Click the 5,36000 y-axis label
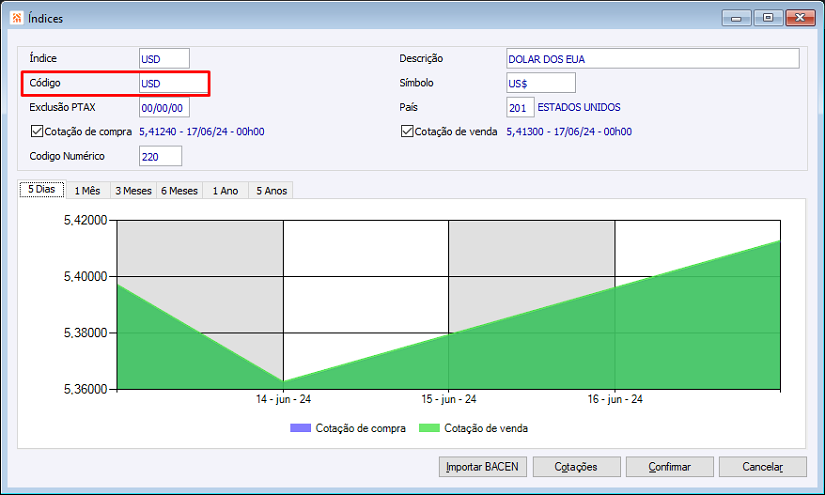 pos(85,389)
